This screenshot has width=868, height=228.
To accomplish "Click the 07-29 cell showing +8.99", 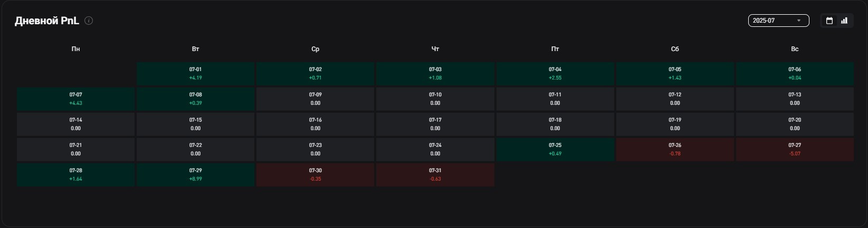I will tap(195, 175).
